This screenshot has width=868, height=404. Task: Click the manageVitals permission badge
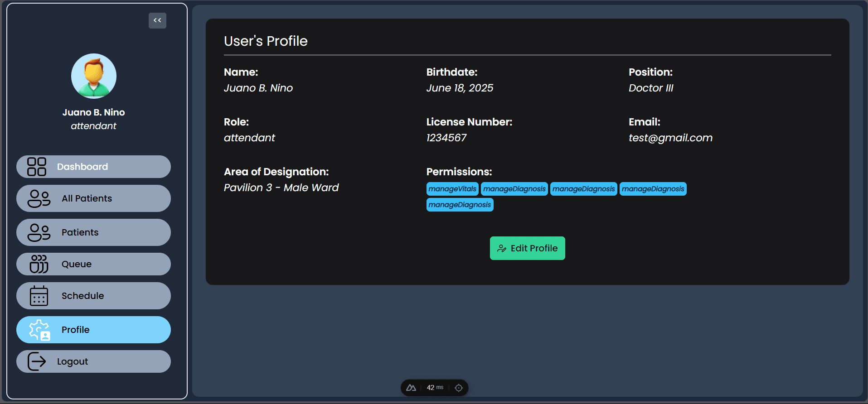(x=452, y=189)
